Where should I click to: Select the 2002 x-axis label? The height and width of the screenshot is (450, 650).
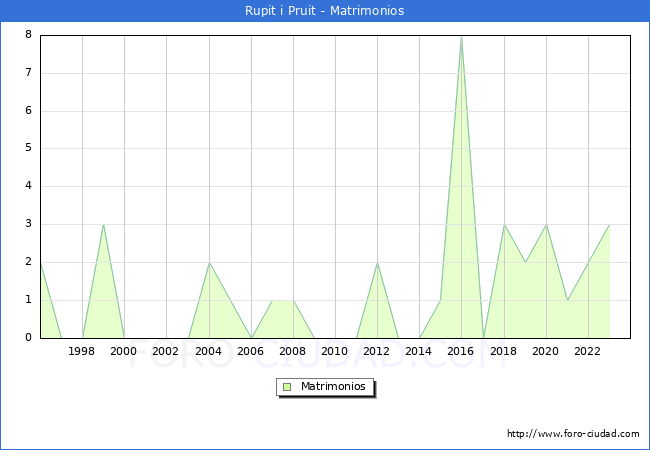point(165,351)
